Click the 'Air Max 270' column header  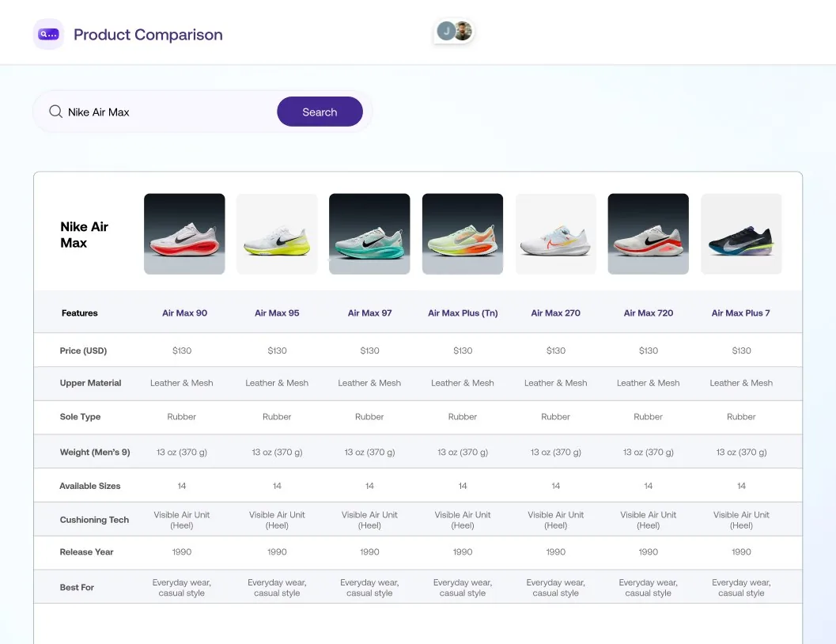point(555,313)
